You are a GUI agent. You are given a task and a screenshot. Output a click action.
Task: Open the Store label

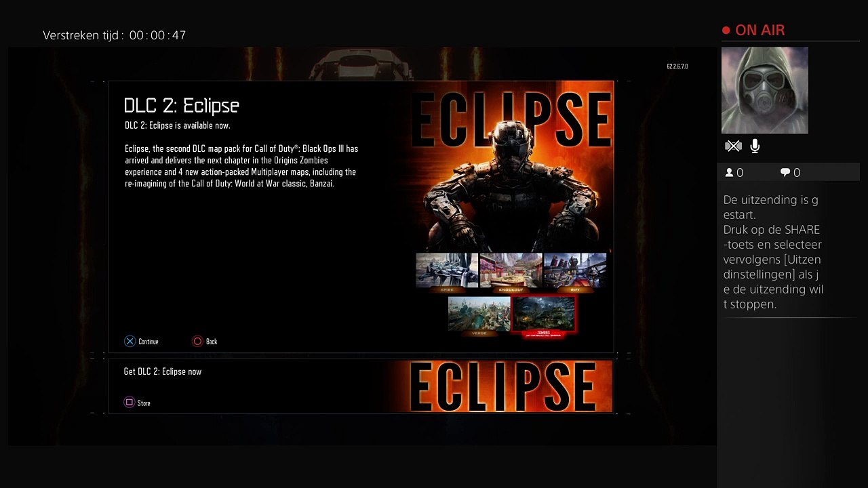[x=144, y=403]
